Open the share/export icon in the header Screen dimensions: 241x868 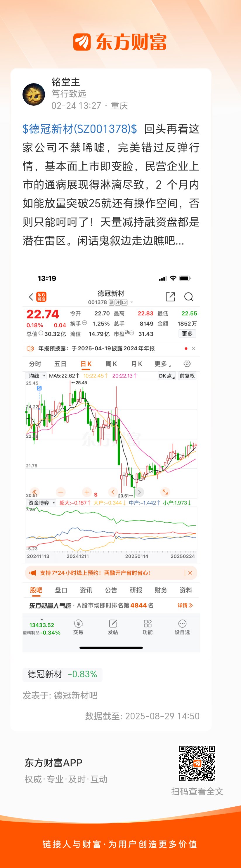[171, 297]
